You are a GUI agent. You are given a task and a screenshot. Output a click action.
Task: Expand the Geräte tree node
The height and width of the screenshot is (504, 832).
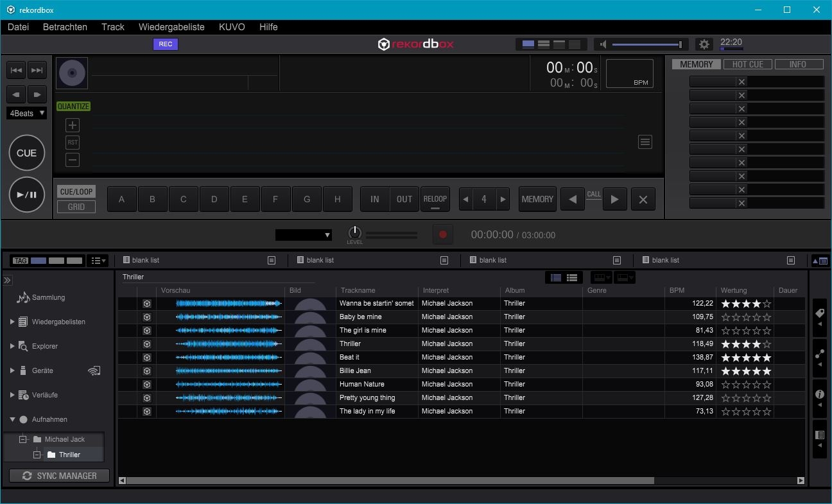[x=12, y=370]
